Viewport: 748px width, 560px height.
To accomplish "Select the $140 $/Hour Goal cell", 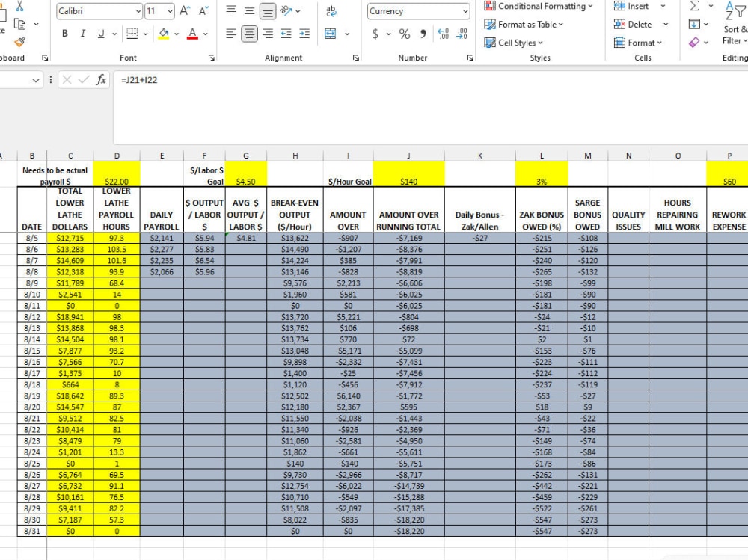I will pyautogui.click(x=409, y=174).
